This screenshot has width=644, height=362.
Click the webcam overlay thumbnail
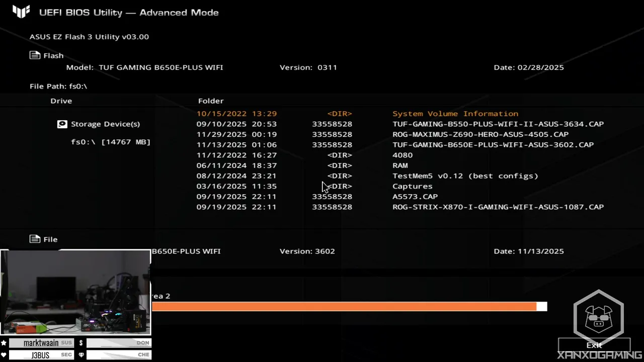point(75,292)
